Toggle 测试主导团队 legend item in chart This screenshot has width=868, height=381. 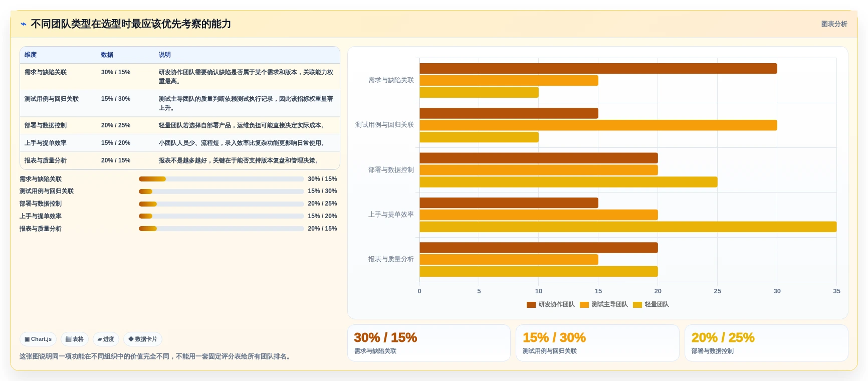[x=603, y=305]
